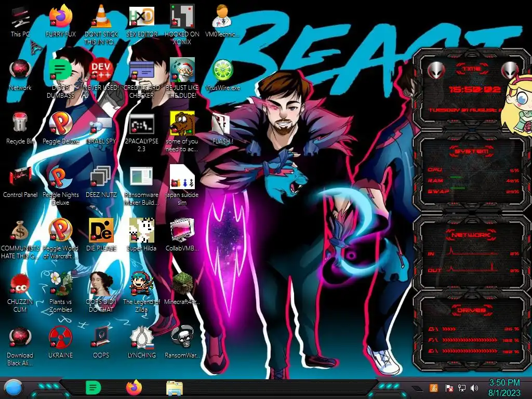
Task: Click the TIME gadget header
Action: [x=472, y=69]
